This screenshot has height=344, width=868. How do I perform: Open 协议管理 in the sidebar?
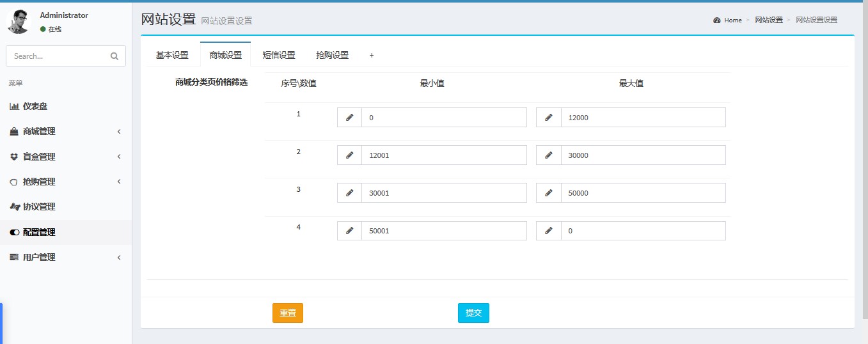pyautogui.click(x=39, y=207)
